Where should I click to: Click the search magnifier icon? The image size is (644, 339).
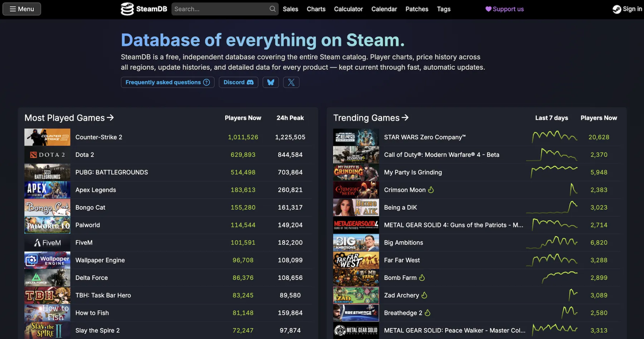click(x=273, y=9)
